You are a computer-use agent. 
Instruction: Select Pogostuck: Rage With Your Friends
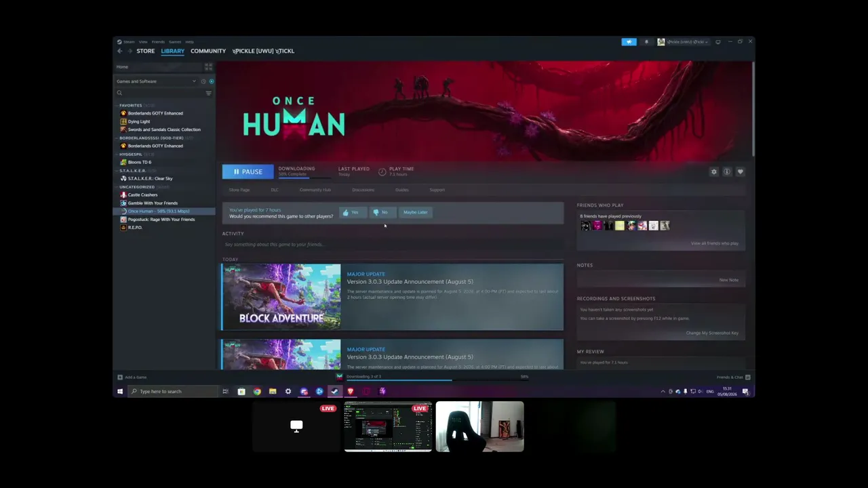tap(161, 219)
